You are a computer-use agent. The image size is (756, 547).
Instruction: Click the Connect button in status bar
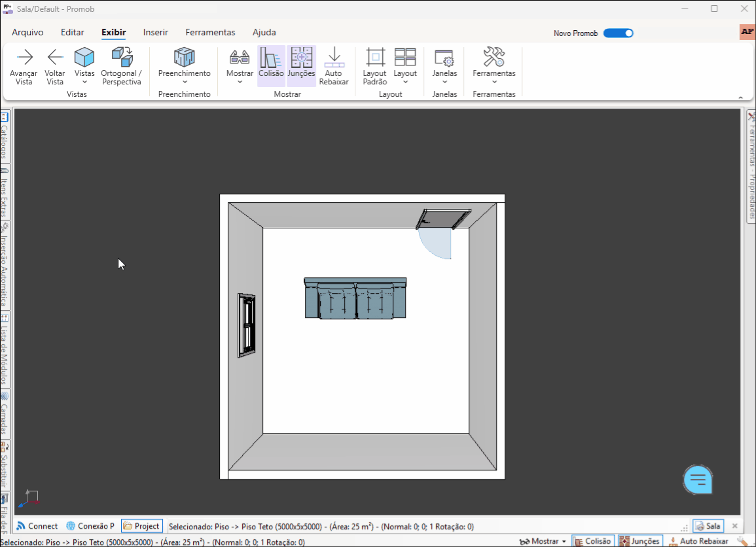[x=37, y=525]
